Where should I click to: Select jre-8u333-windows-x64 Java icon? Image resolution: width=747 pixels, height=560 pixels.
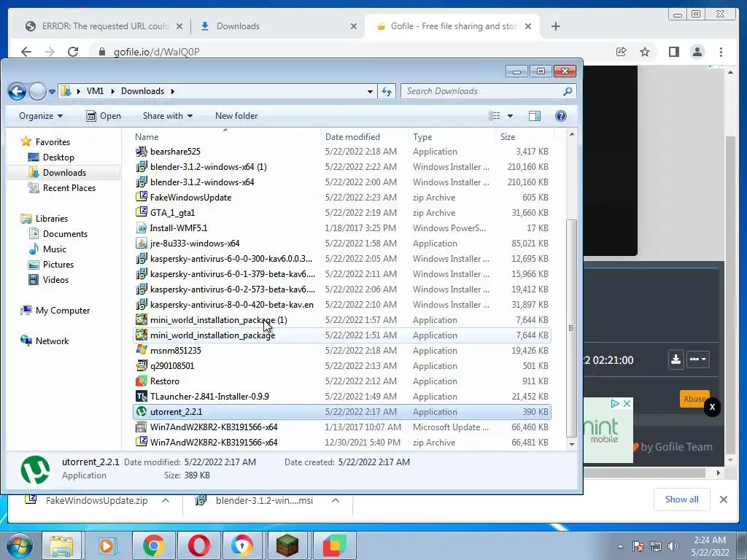[141, 244]
